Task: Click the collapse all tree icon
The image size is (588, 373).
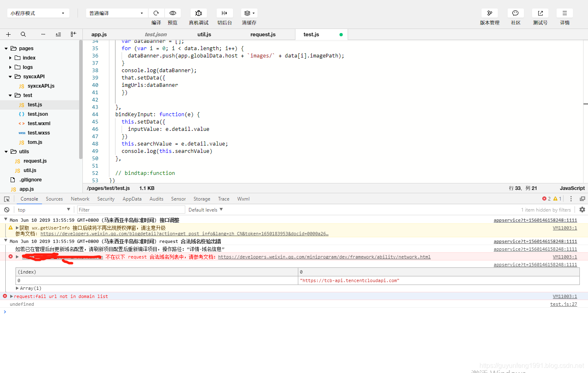Action: click(58, 34)
